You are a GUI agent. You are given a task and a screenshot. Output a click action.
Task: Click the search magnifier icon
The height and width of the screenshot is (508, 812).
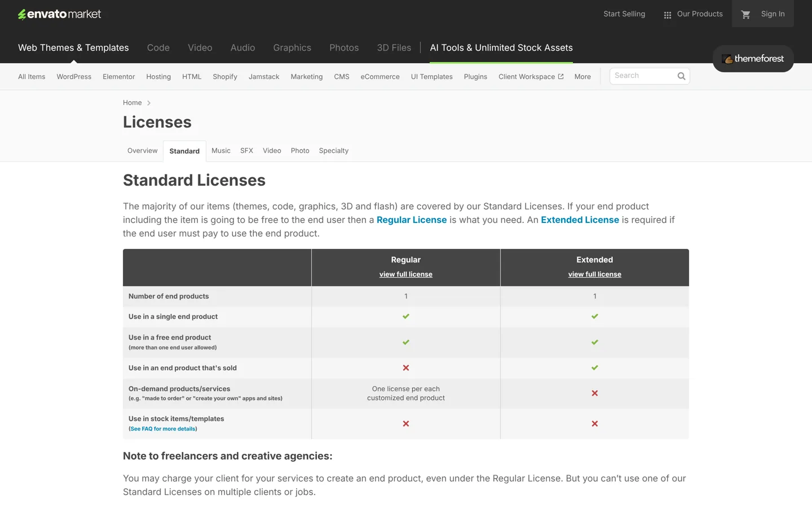681,76
